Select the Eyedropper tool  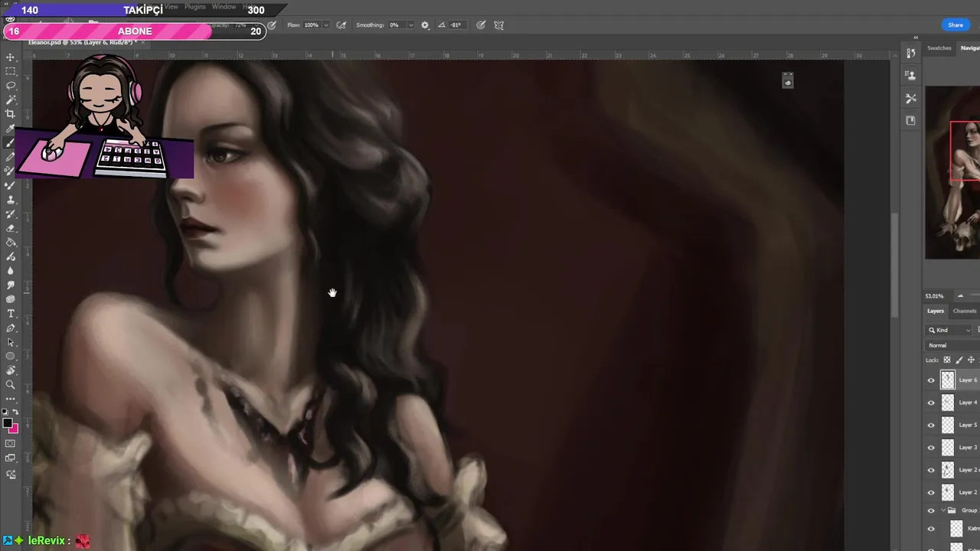(11, 129)
